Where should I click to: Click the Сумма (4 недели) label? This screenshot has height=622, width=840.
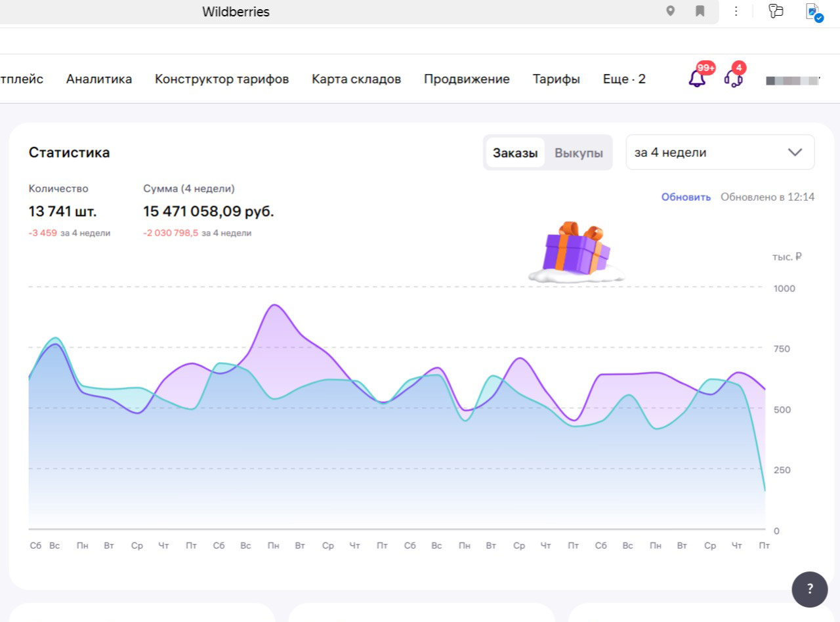pyautogui.click(x=189, y=188)
